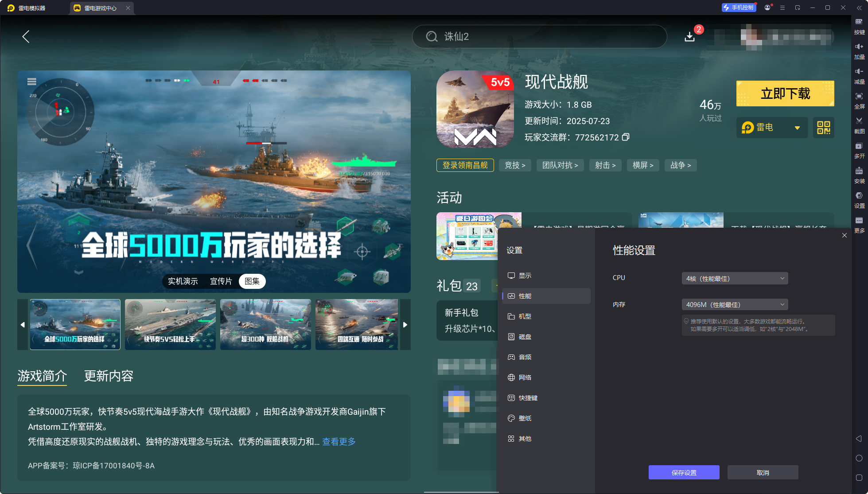The width and height of the screenshot is (868, 494).
Task: Select 磁盘 settings category
Action: click(x=546, y=337)
